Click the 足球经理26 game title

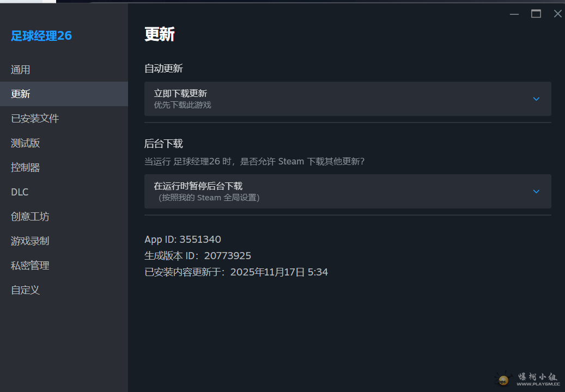[x=41, y=36]
